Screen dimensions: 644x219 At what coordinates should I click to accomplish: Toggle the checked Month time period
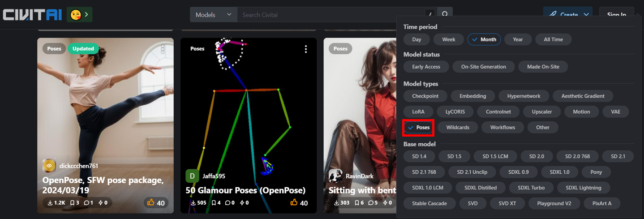coord(484,39)
